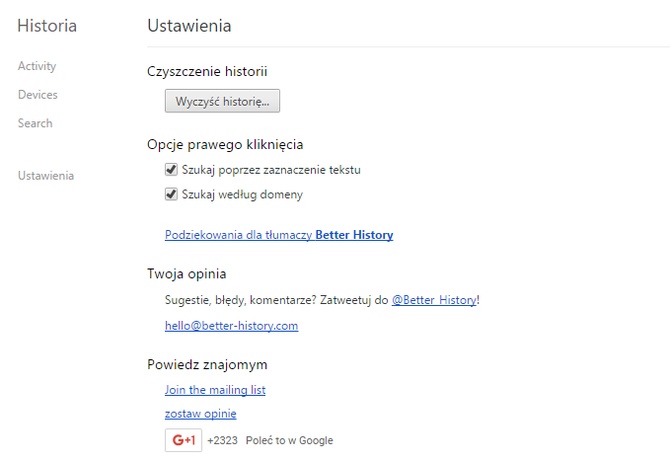This screenshot has height=461, width=670.
Task: Click the Historia title heading
Action: click(47, 25)
